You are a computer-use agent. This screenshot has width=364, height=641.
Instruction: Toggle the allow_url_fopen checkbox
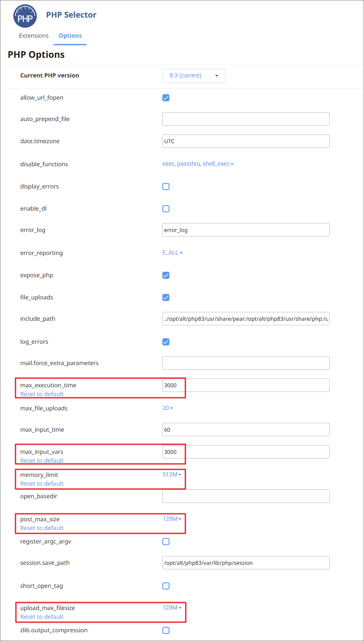coord(166,98)
